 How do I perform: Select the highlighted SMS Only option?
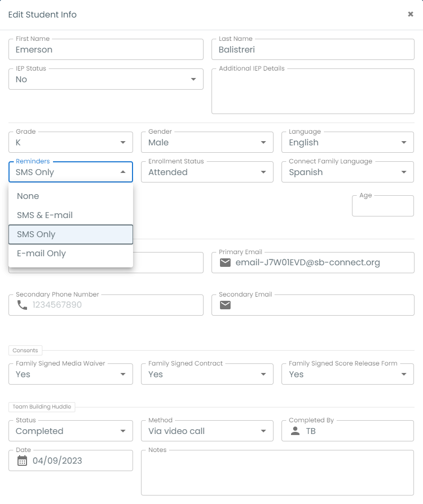(36, 234)
